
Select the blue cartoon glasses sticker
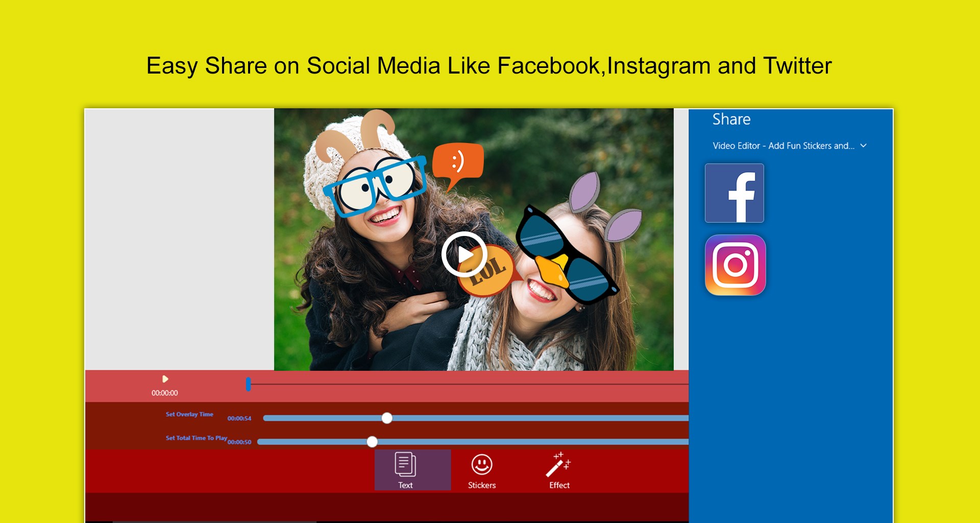(x=376, y=186)
